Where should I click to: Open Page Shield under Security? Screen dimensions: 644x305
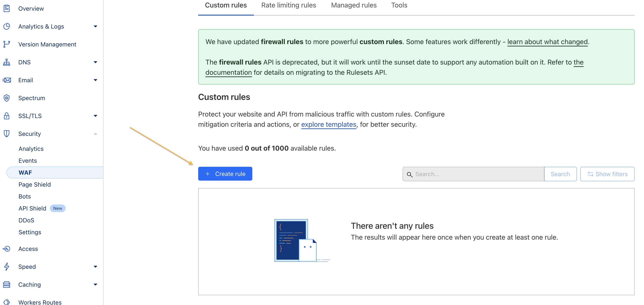coord(35,185)
